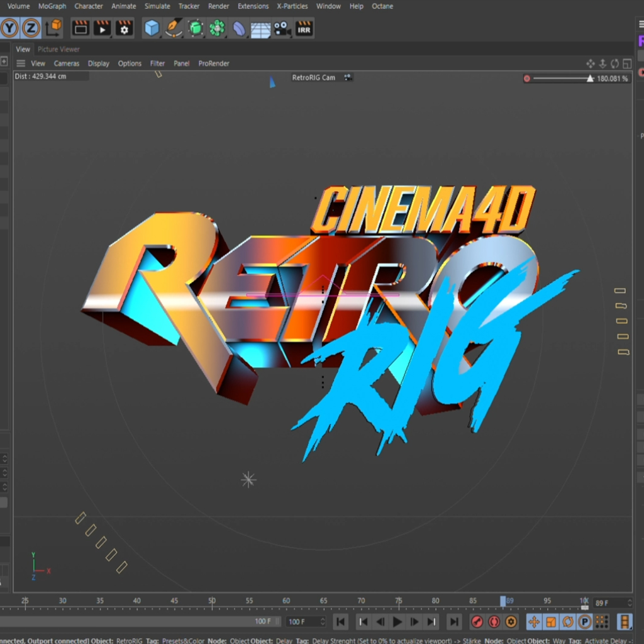Open the viewport Panel menu
The image size is (644, 644).
click(x=181, y=64)
